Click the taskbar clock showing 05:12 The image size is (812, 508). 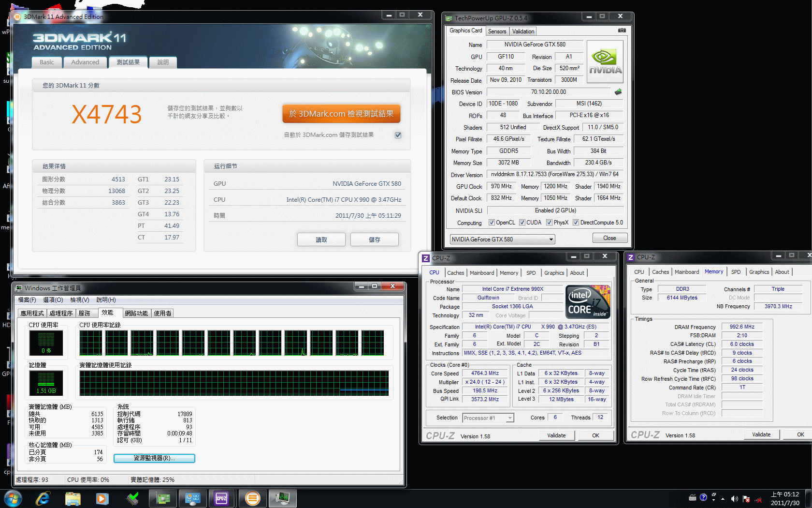point(785,498)
